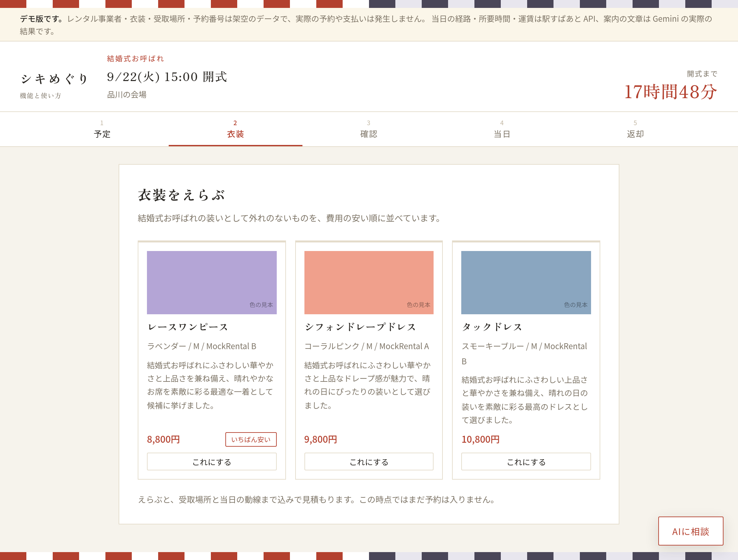
Task: Click the タックドレス title
Action: [492, 327]
